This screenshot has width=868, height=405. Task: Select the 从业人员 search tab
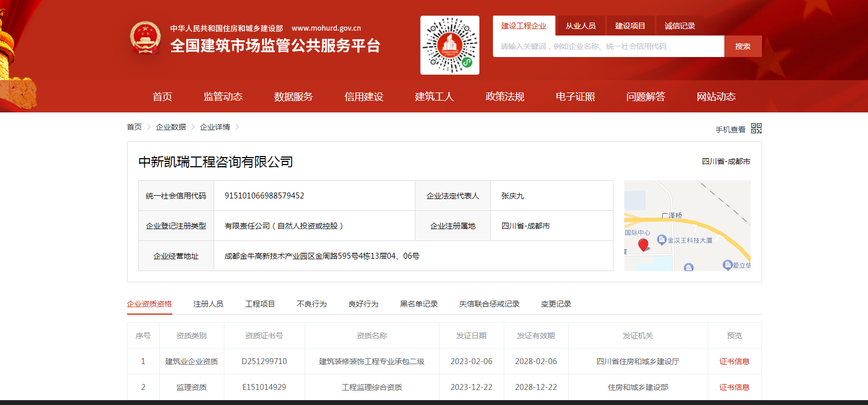pos(580,26)
